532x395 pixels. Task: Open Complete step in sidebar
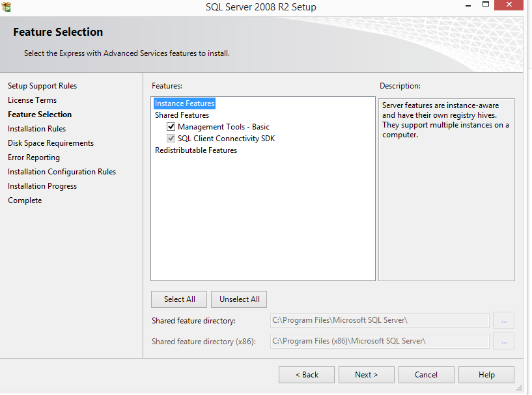tap(25, 200)
